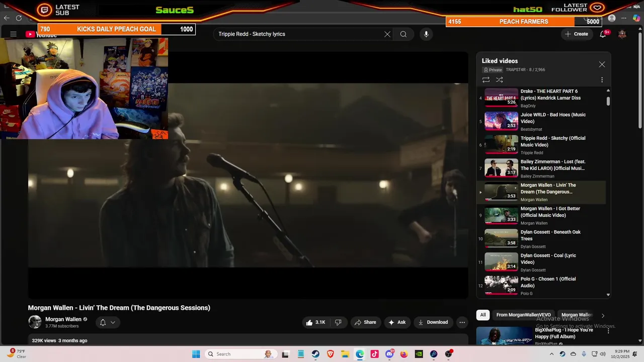Open File Explorer from the taskbar

click(345, 354)
